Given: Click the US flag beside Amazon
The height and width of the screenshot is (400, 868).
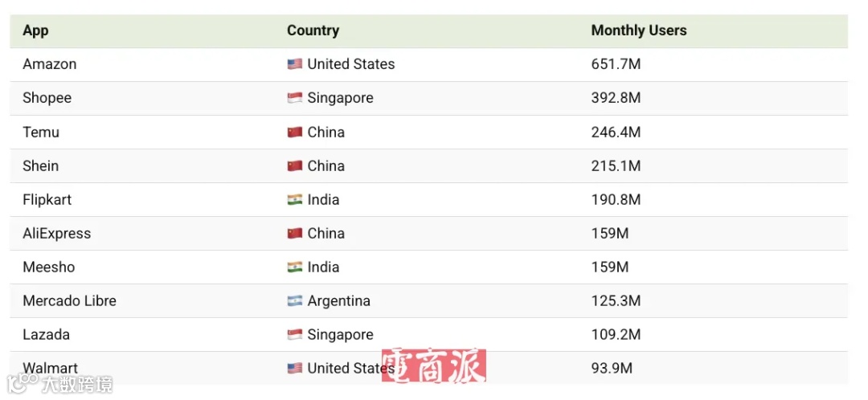Looking at the screenshot, I should pyautogui.click(x=294, y=64).
